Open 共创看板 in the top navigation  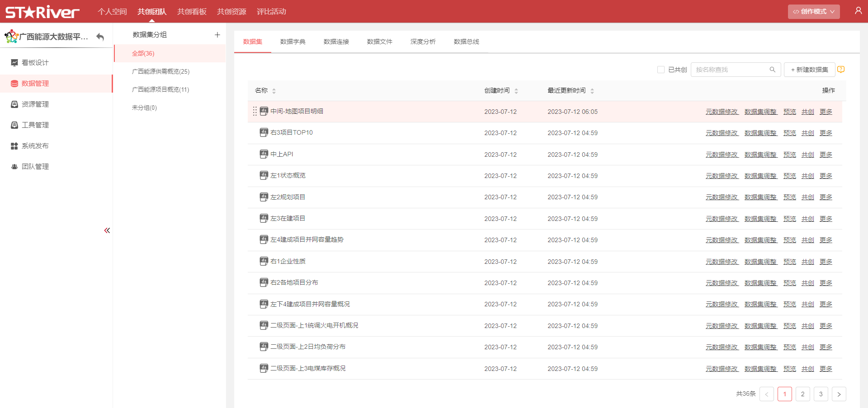point(192,12)
